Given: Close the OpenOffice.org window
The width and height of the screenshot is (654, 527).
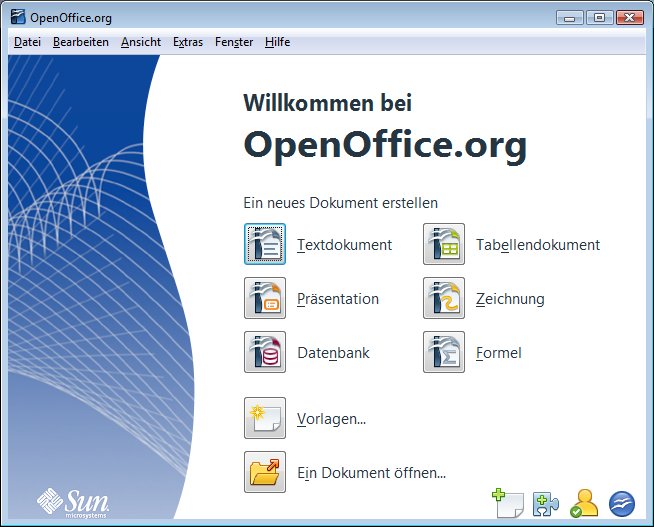Looking at the screenshot, I should pos(629,18).
